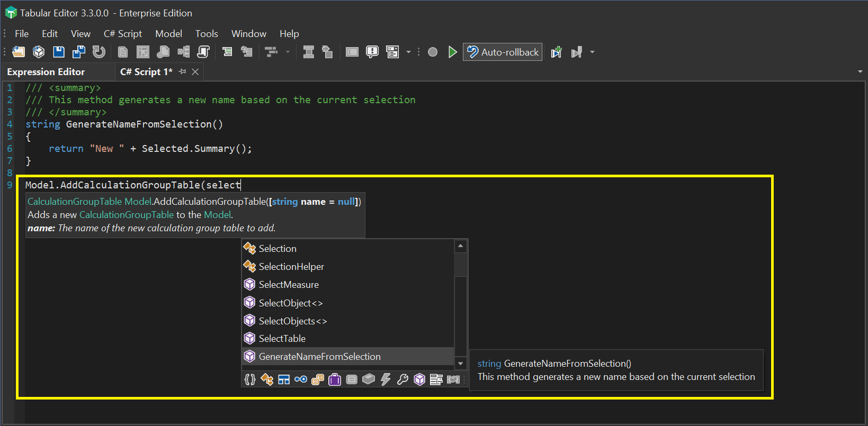Run the script with green play button

tap(453, 52)
